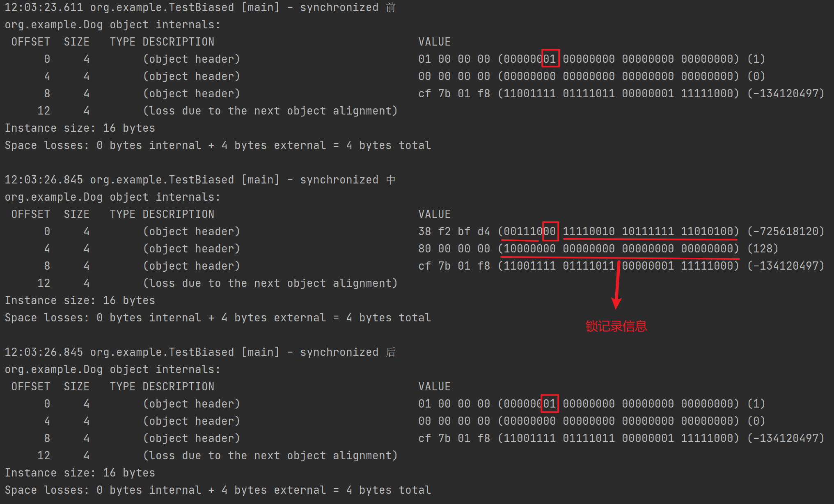Click "Instance size: 16 bytes" in middle dump
The width and height of the screenshot is (834, 504).
click(x=80, y=300)
